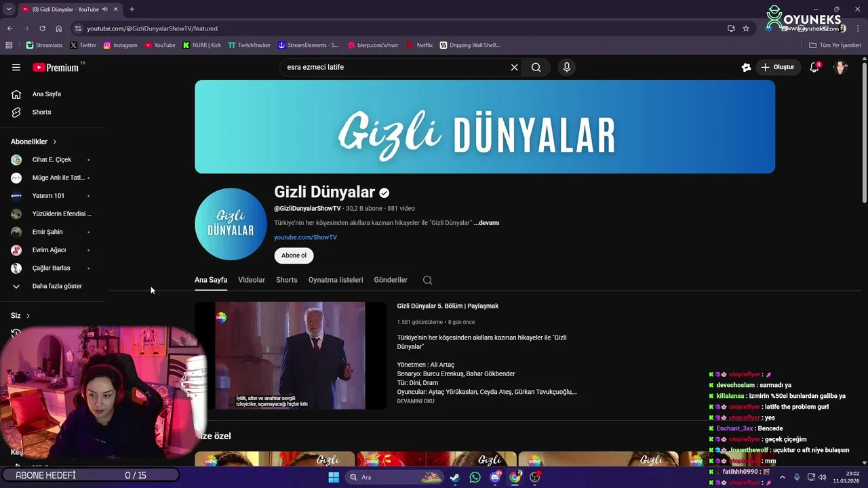Viewport: 868px width, 488px height.
Task: Switch to the Videolar tab
Action: point(252,280)
